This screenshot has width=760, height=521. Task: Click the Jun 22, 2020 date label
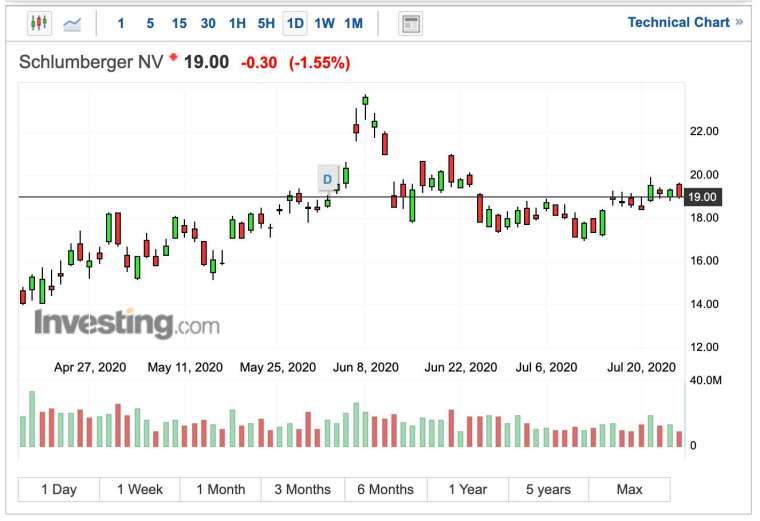point(461,367)
